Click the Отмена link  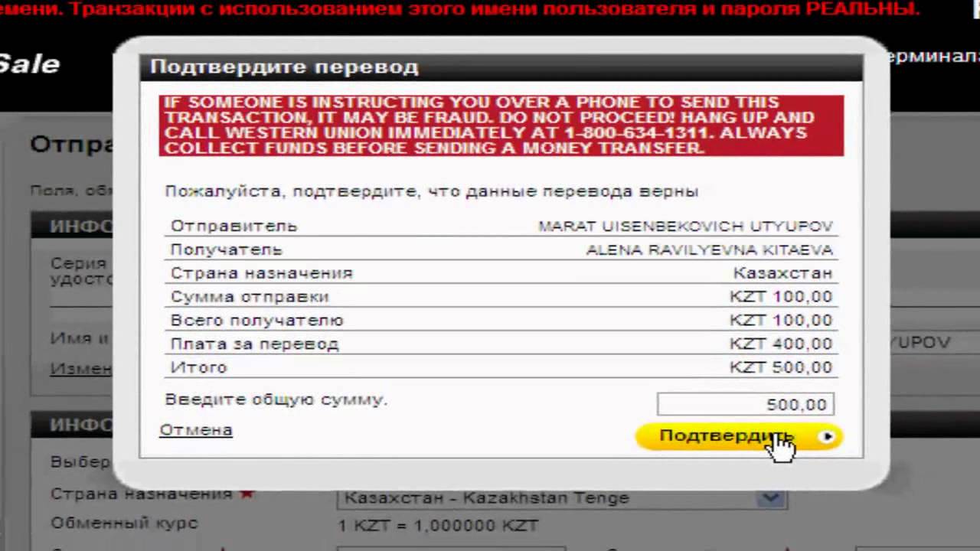pyautogui.click(x=196, y=430)
